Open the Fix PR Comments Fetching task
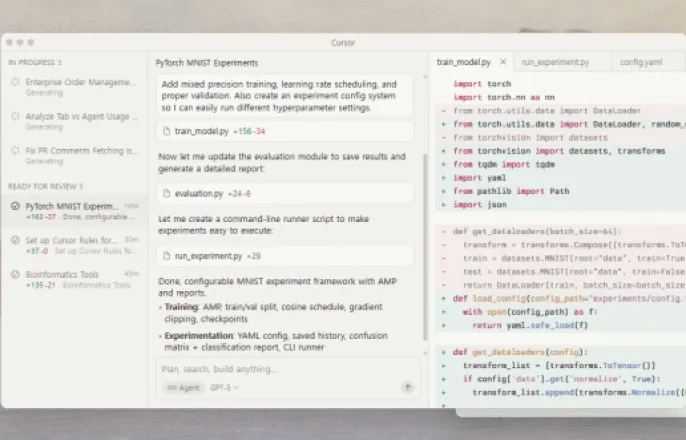 coord(74,155)
